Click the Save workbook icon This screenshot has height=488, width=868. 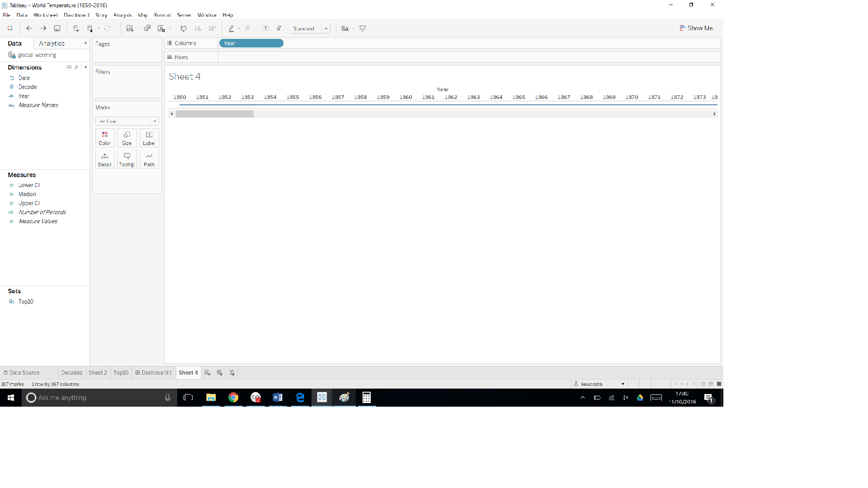57,28
